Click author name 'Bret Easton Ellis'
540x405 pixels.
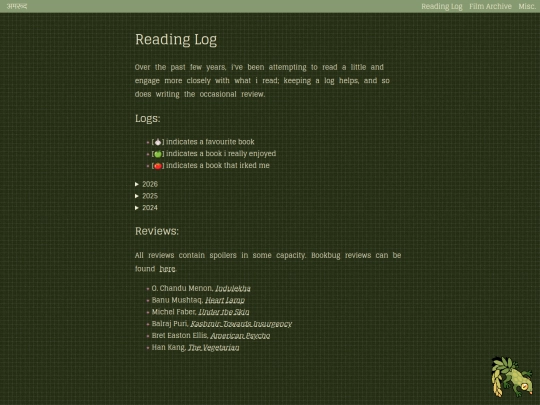click(x=180, y=335)
